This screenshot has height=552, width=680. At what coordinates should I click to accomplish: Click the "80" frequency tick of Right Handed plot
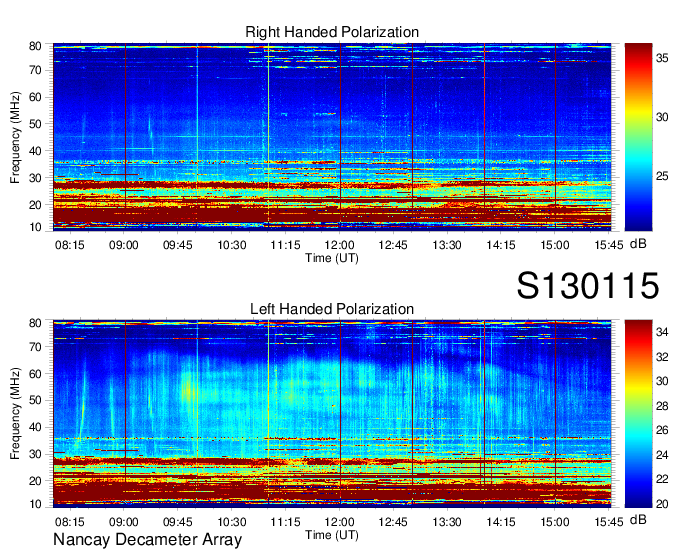tap(35, 46)
